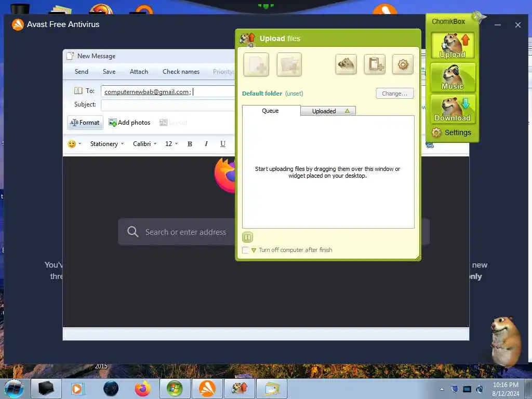
Task: Open the gear settings icon in Upload files
Action: 403,64
